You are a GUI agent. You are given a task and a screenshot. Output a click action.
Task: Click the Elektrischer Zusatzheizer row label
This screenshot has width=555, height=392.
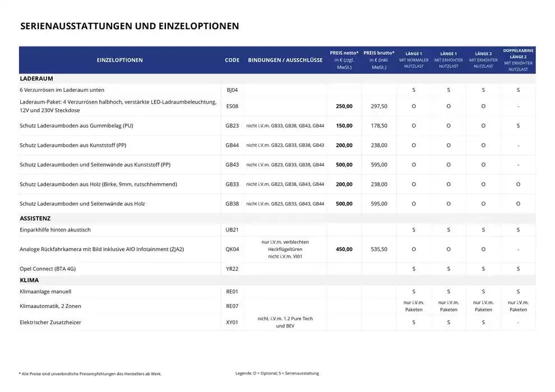point(50,323)
